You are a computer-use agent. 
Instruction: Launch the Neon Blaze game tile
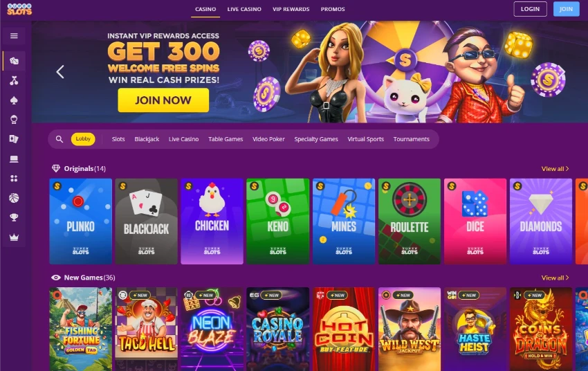click(x=212, y=329)
